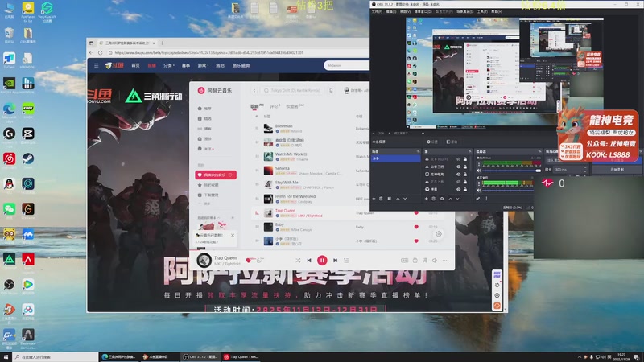Mute first audio channel in OBS mixer

point(479,171)
